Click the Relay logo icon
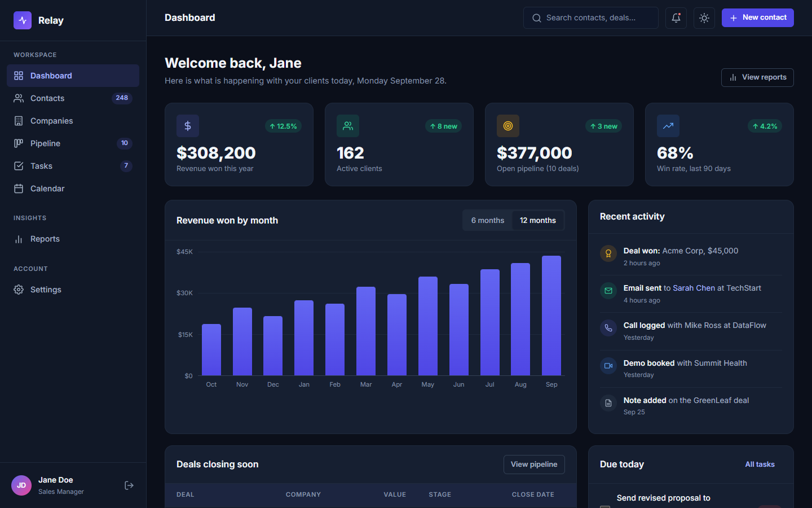The image size is (812, 508). pos(23,20)
